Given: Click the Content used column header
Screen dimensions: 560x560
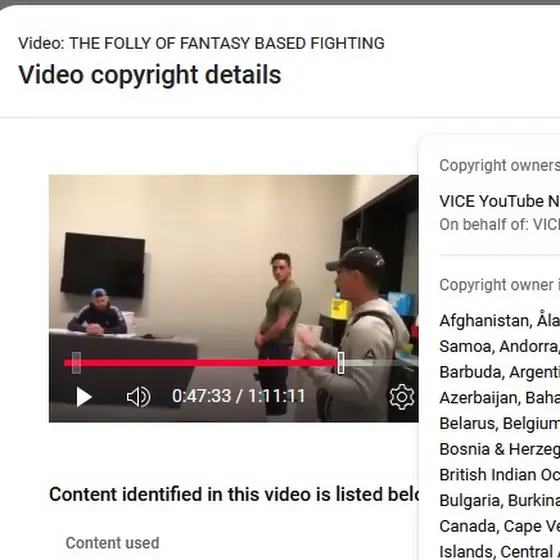Looking at the screenshot, I should pyautogui.click(x=112, y=543).
